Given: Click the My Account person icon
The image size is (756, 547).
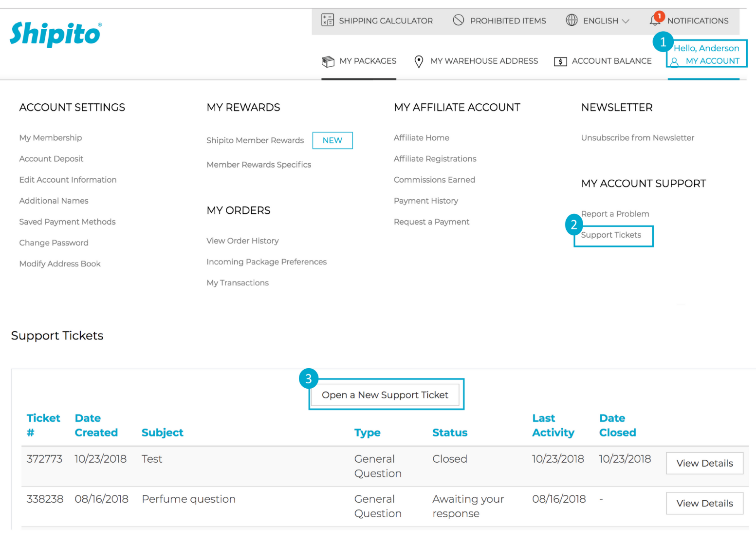Looking at the screenshot, I should coord(674,62).
